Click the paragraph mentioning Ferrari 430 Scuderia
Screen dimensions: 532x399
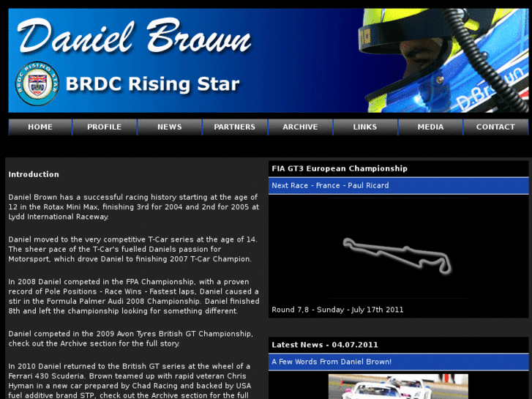[x=130, y=380]
